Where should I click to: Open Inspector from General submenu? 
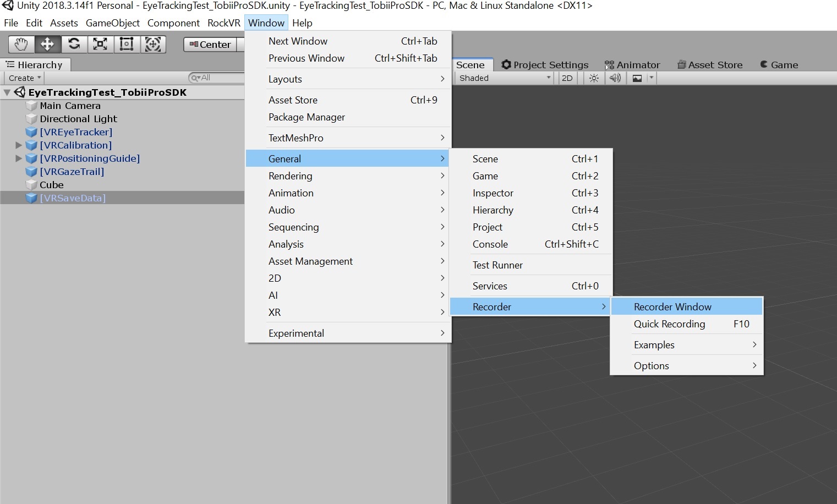(x=531, y=193)
